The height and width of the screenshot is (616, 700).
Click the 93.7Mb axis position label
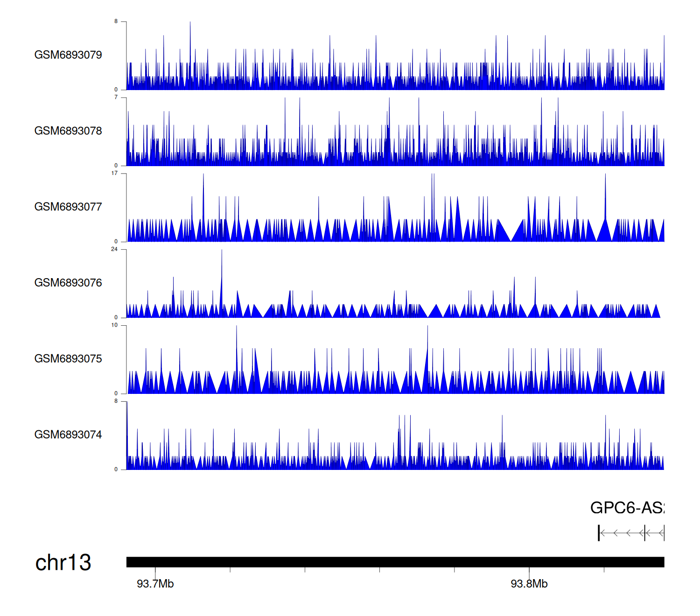pos(155,584)
